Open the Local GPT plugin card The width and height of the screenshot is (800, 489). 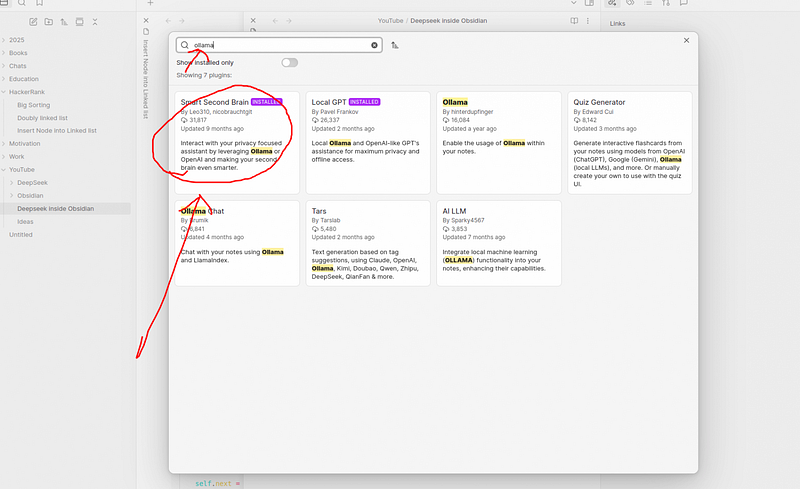[368, 143]
